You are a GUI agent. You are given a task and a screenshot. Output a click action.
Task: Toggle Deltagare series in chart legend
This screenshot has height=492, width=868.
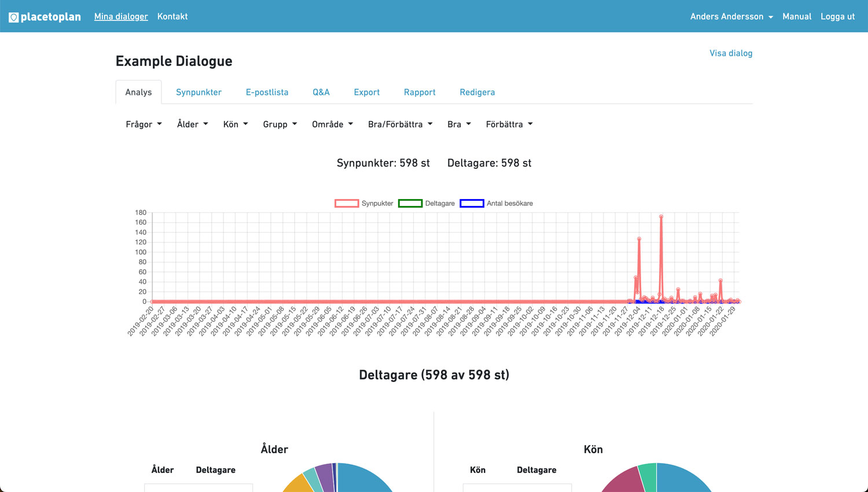pyautogui.click(x=426, y=203)
